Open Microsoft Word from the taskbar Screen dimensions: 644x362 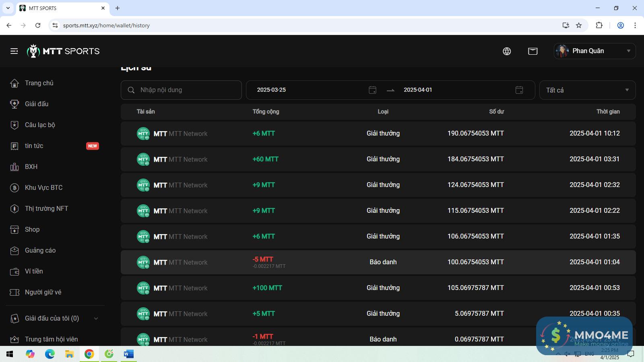pyautogui.click(x=128, y=354)
